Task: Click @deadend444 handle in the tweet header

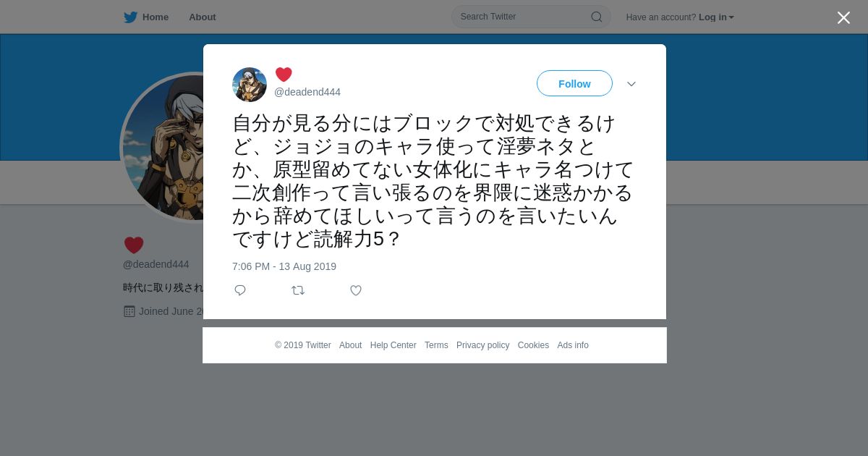Action: pyautogui.click(x=307, y=92)
